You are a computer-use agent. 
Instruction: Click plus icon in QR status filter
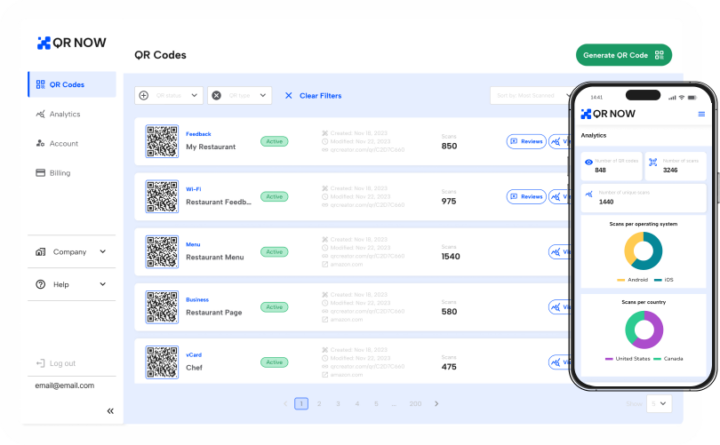144,96
